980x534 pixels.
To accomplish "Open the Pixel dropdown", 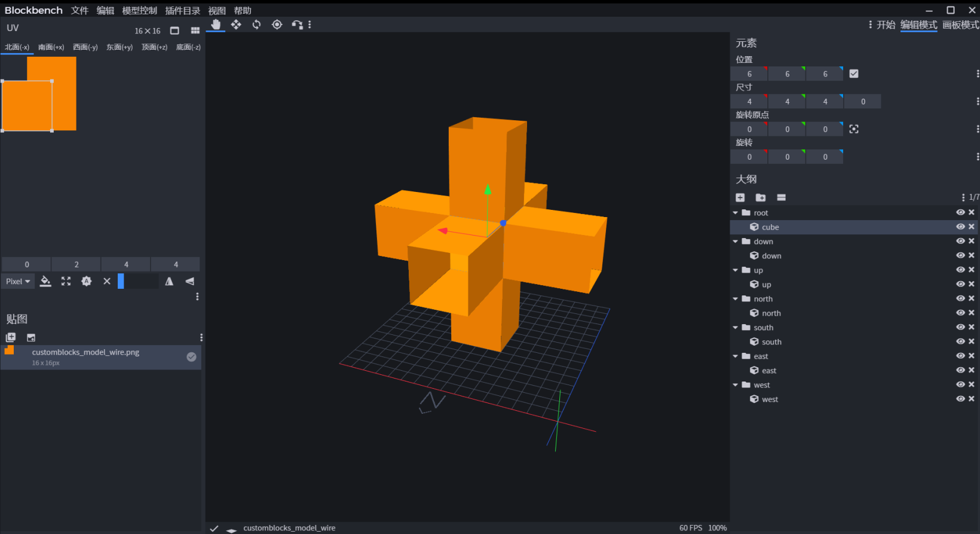I will 18,281.
